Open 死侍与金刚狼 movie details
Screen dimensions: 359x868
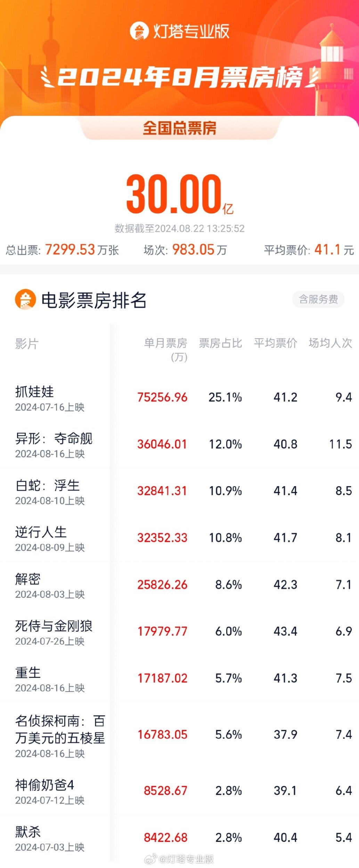pos(54,626)
